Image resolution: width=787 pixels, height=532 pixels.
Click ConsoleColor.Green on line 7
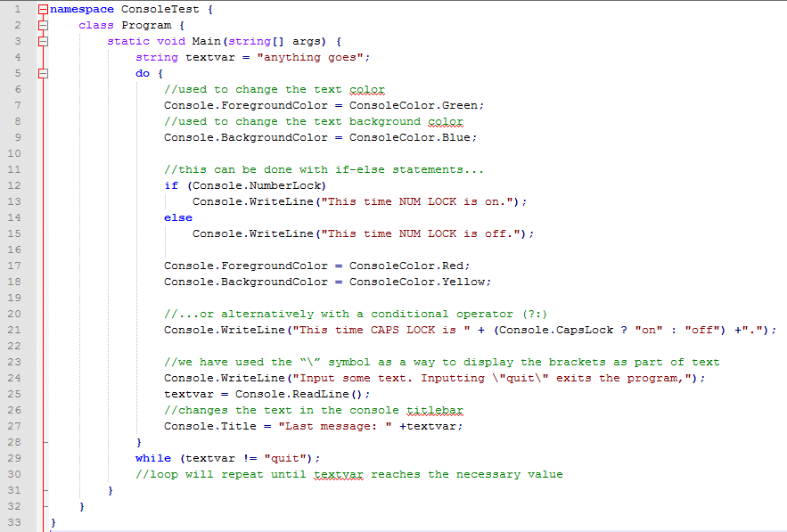(x=414, y=106)
